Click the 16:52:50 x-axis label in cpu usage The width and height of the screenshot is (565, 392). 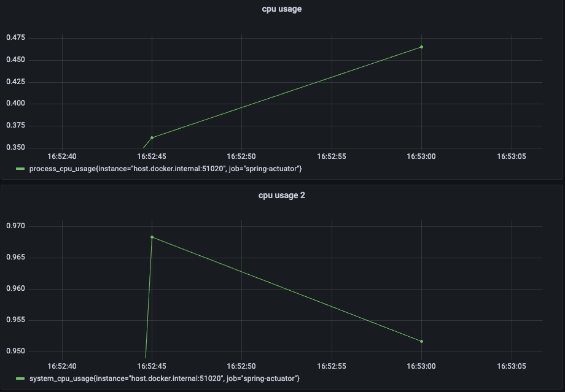(x=241, y=156)
